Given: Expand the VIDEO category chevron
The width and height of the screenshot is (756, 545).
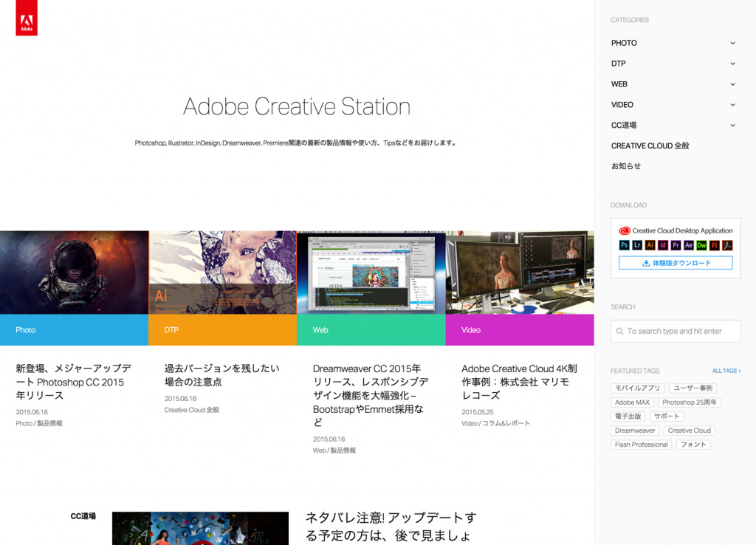Looking at the screenshot, I should (732, 105).
